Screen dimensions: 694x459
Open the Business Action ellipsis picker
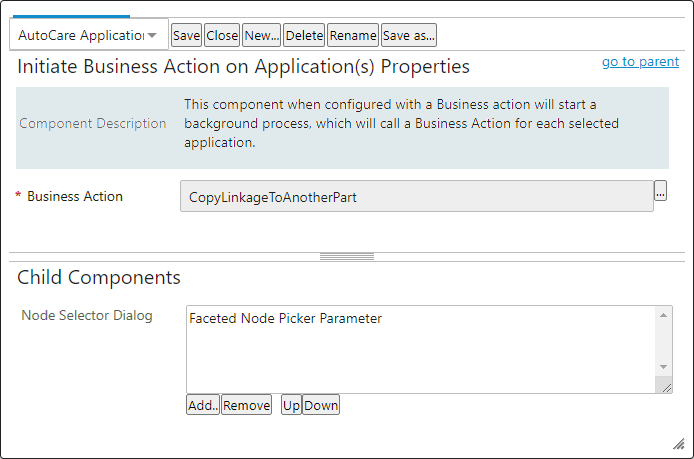pos(660,191)
